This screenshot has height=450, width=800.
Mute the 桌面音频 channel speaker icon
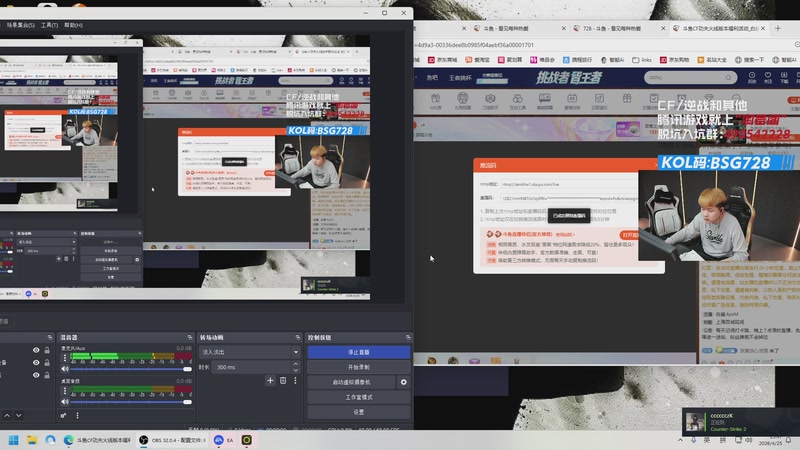65,402
